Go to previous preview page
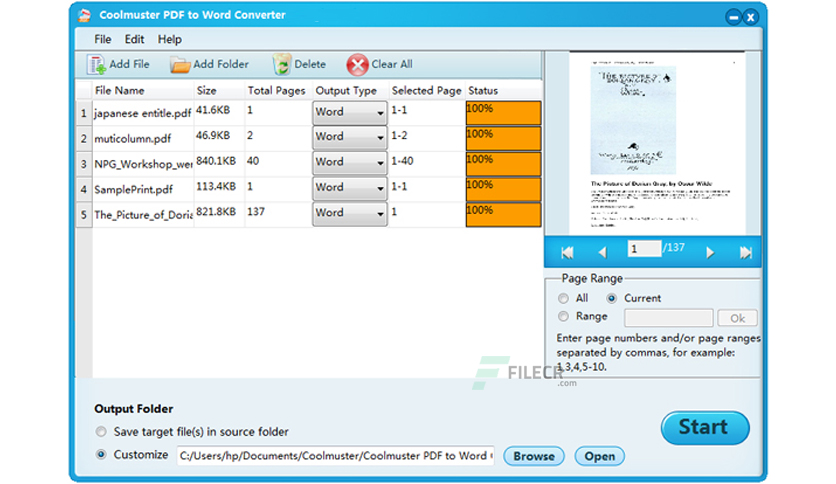The height and width of the screenshot is (484, 836). click(602, 252)
